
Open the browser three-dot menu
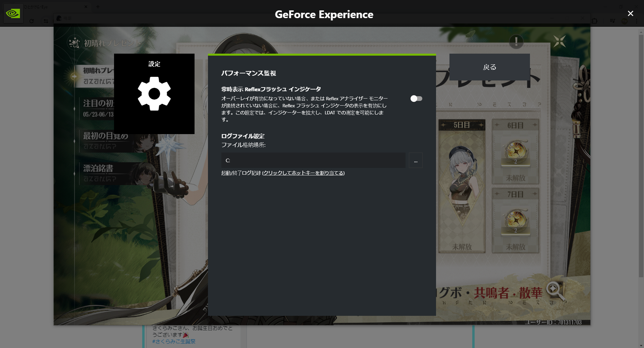coord(637,21)
